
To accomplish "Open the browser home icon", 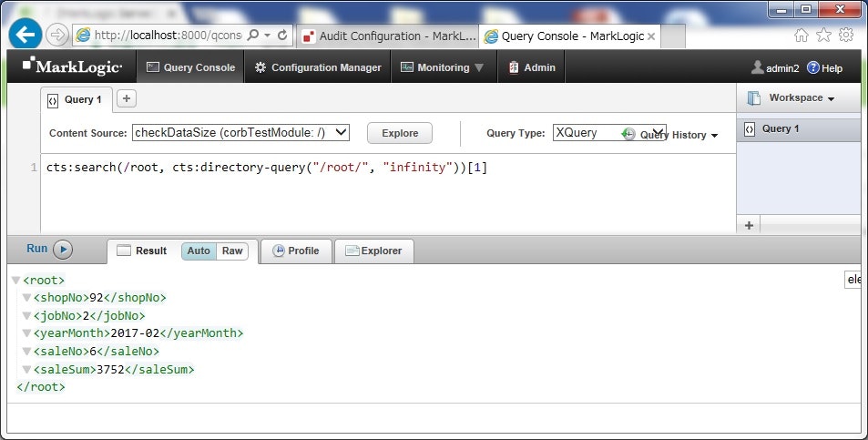I will point(801,36).
